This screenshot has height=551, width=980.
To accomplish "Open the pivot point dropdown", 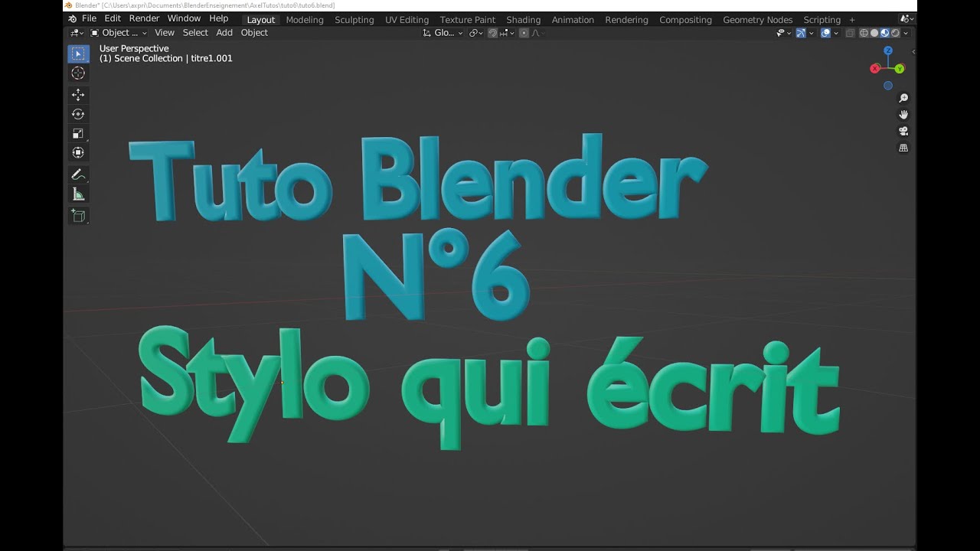I will click(476, 33).
